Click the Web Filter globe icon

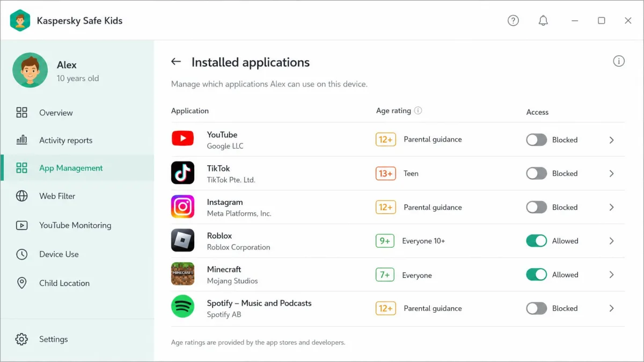[21, 196]
